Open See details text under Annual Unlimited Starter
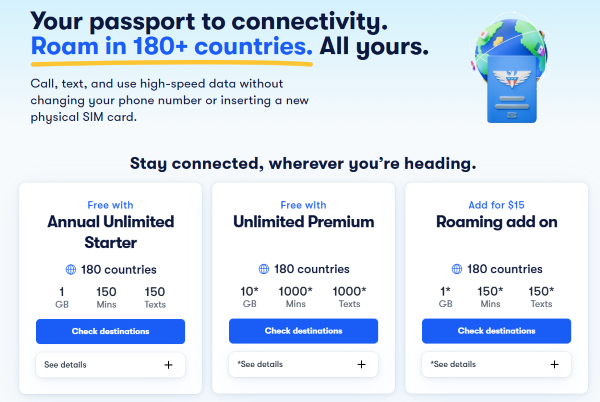This screenshot has width=600, height=402. pos(66,365)
